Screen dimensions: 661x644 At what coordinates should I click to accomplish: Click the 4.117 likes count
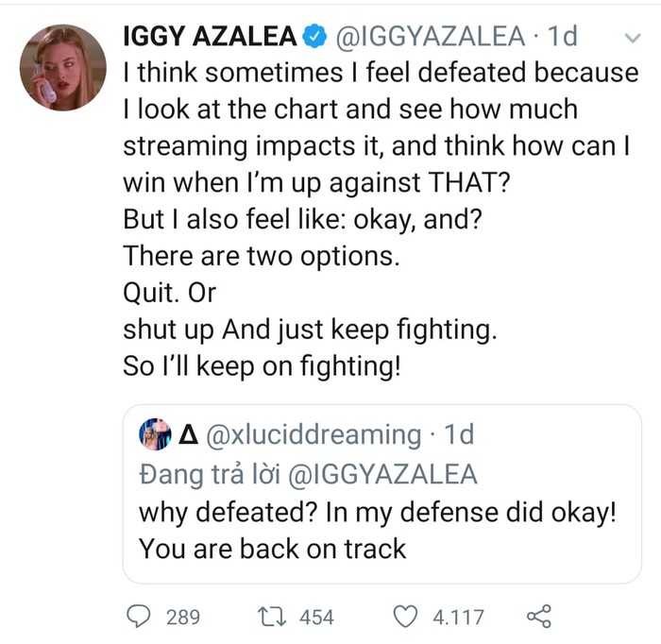(x=458, y=617)
